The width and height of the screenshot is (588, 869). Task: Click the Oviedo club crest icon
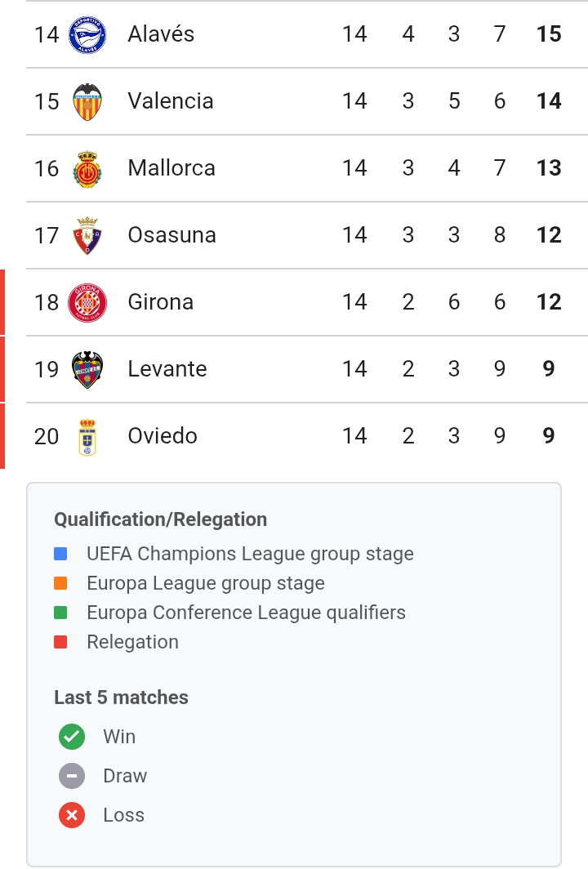87,436
